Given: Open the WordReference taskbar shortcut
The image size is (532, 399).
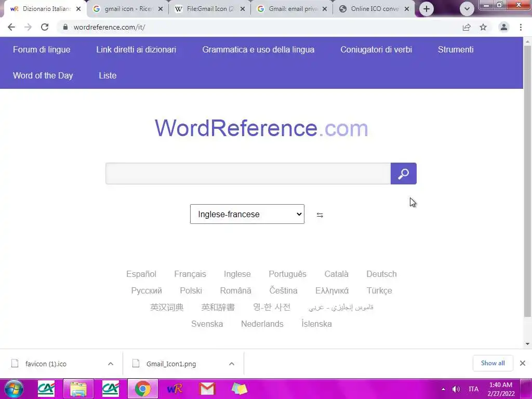Looking at the screenshot, I should (175, 389).
